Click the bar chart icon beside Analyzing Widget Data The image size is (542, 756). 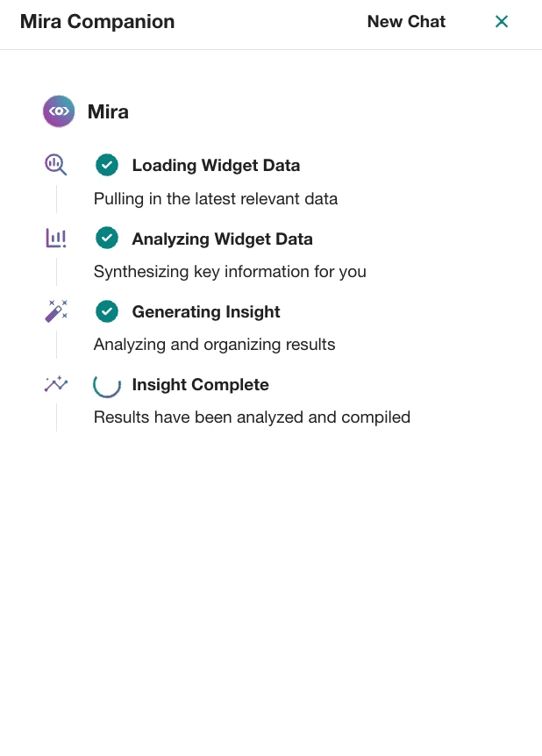(x=56, y=239)
